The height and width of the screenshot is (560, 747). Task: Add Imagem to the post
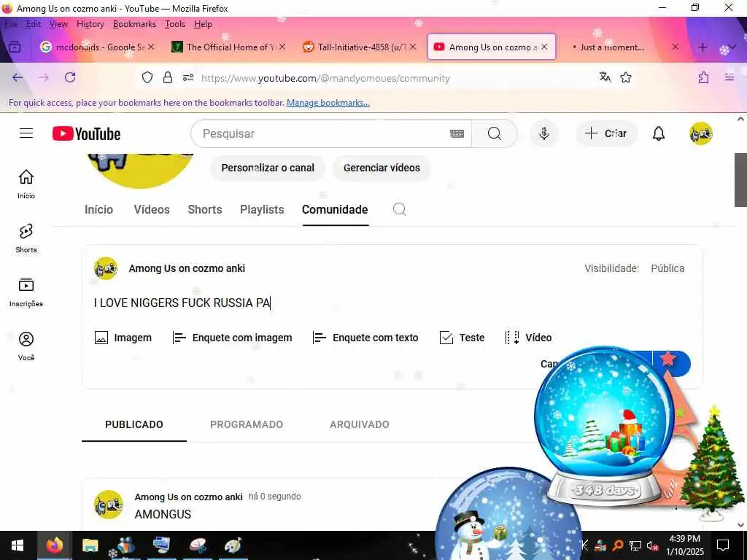click(x=123, y=338)
